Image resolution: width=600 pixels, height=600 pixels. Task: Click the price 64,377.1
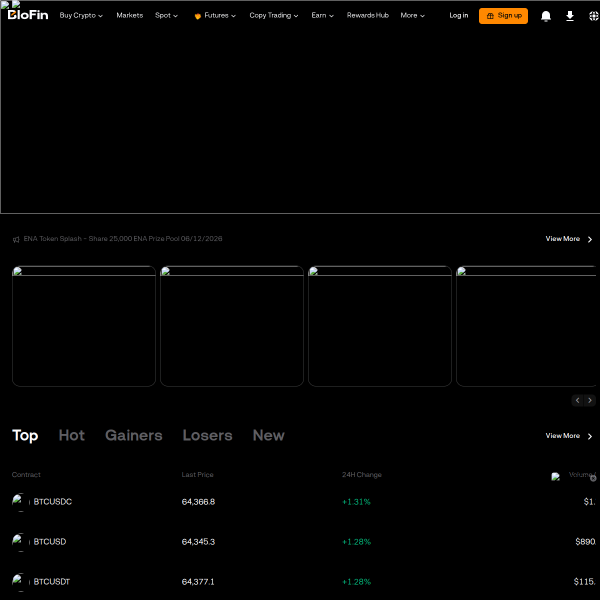(198, 582)
